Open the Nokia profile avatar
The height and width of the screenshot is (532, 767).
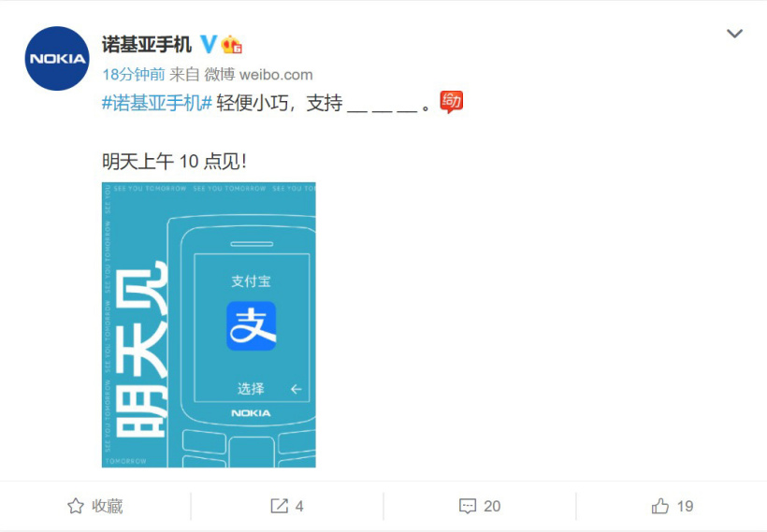tap(57, 58)
